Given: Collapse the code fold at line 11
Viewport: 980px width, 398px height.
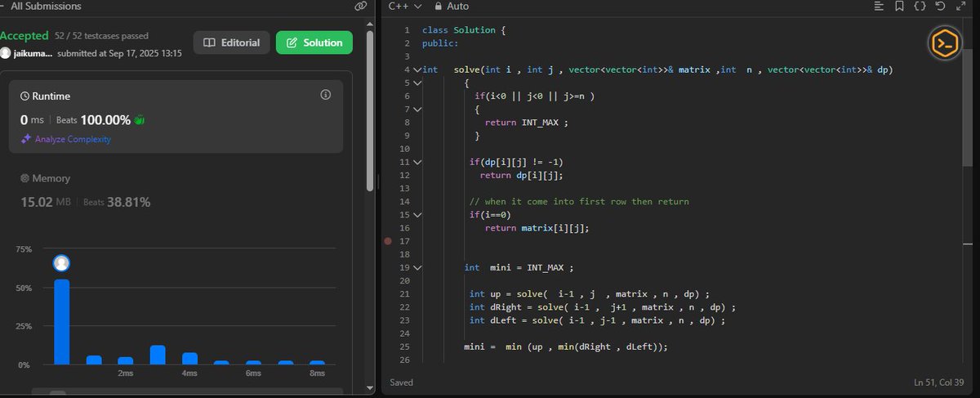Looking at the screenshot, I should coord(417,162).
